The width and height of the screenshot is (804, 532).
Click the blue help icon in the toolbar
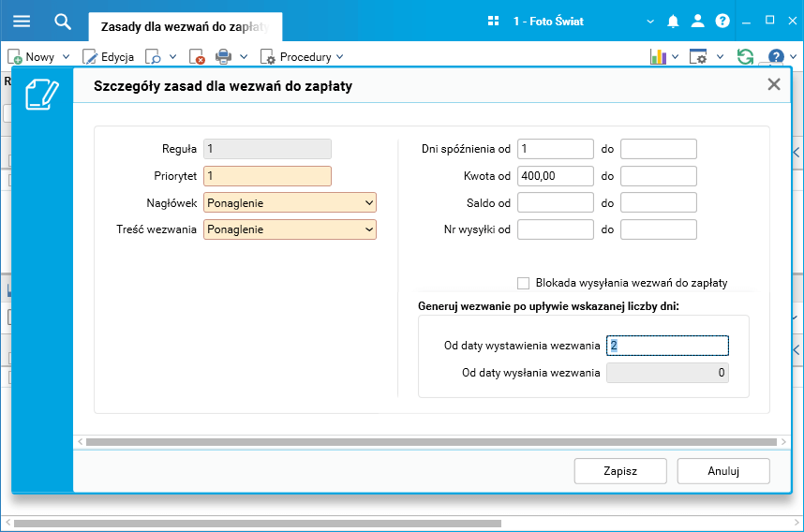coord(776,56)
